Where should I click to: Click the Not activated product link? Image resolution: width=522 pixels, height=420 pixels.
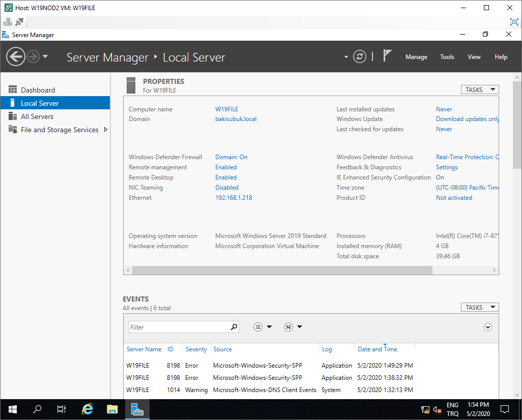coord(454,198)
